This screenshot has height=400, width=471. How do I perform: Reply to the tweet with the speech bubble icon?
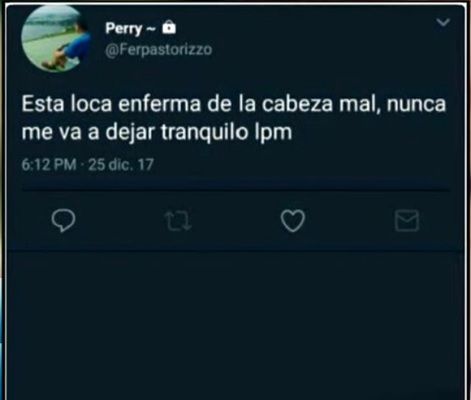(x=63, y=220)
